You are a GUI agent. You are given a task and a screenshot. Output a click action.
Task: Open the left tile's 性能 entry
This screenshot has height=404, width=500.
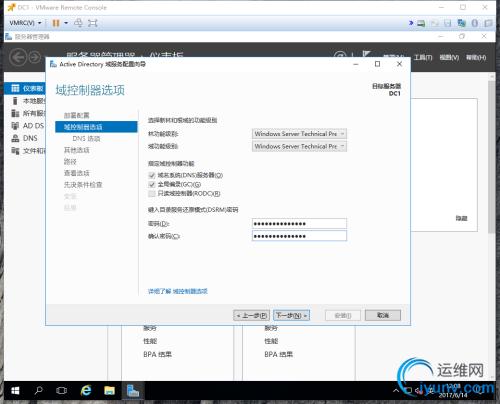click(150, 341)
